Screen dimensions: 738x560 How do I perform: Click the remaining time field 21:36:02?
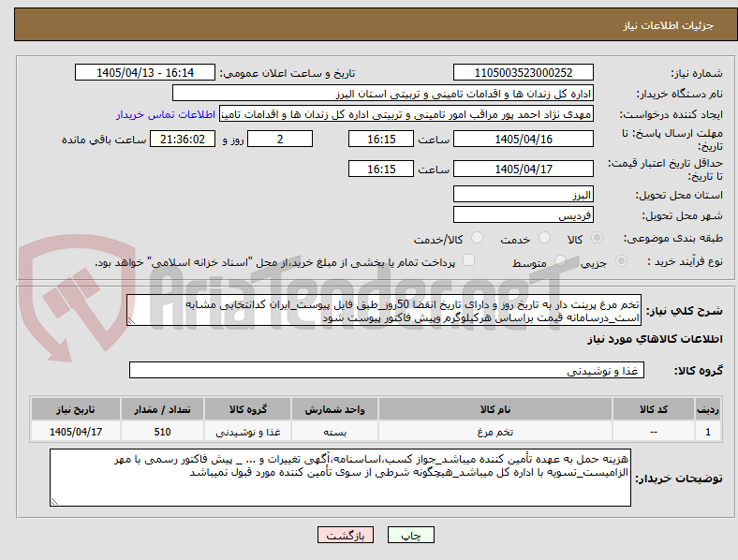pos(183,140)
